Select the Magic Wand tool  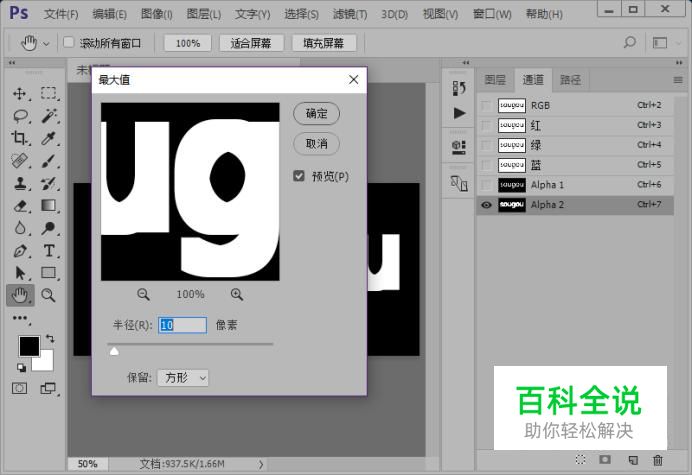tap(49, 116)
